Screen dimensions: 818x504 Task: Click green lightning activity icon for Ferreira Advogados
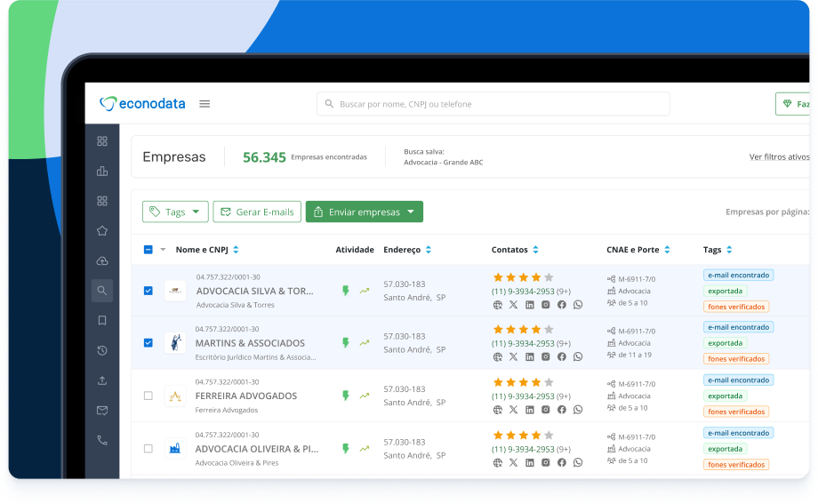click(345, 396)
